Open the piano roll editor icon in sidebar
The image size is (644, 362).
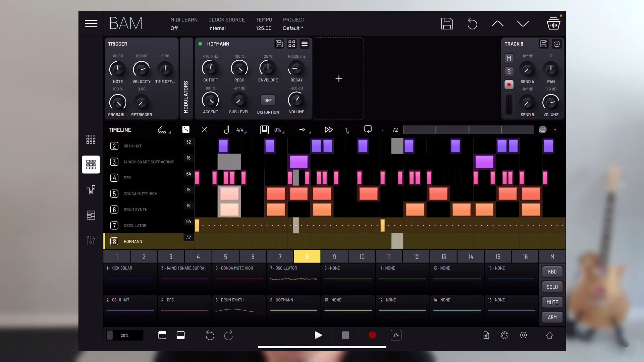tap(91, 215)
